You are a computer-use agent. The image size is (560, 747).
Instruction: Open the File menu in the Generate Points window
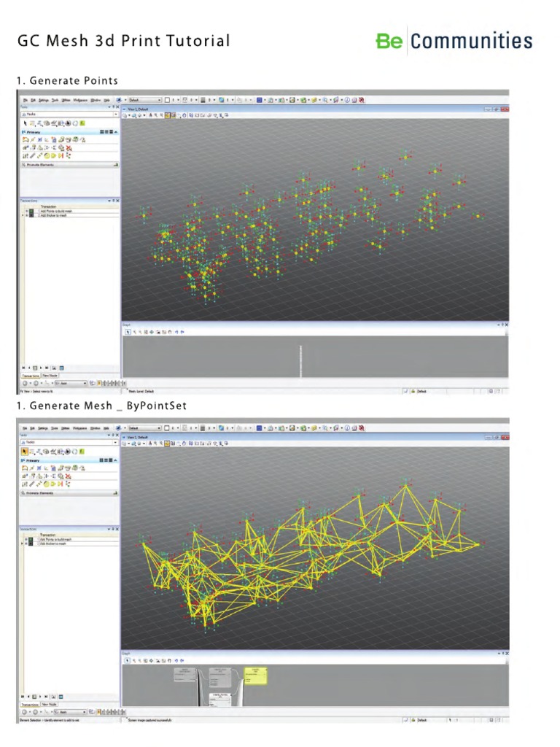tap(26, 100)
